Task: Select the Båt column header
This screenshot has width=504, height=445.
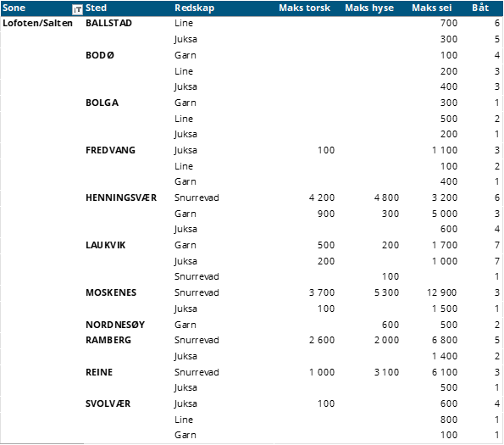Action: [480, 8]
